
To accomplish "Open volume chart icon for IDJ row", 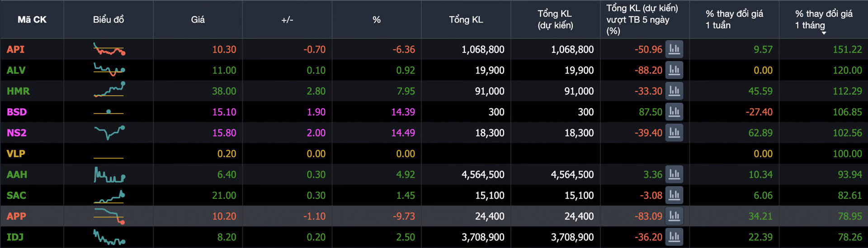I will tap(674, 237).
